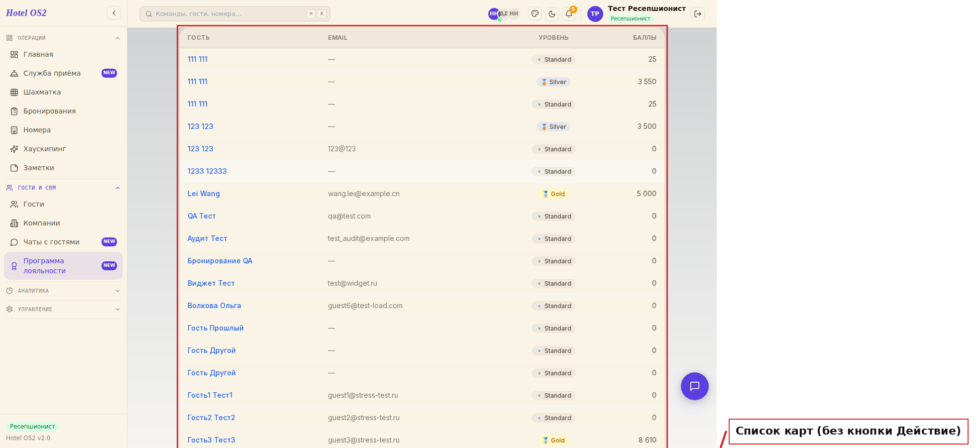This screenshot has width=980, height=448.
Task: Collapse the sidebar with arrow button
Action: 114,13
